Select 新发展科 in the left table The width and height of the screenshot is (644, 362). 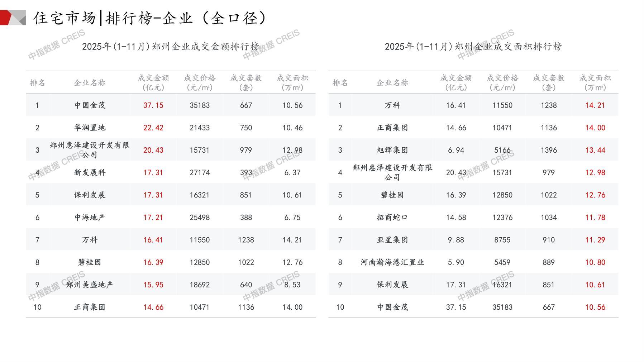coord(90,172)
